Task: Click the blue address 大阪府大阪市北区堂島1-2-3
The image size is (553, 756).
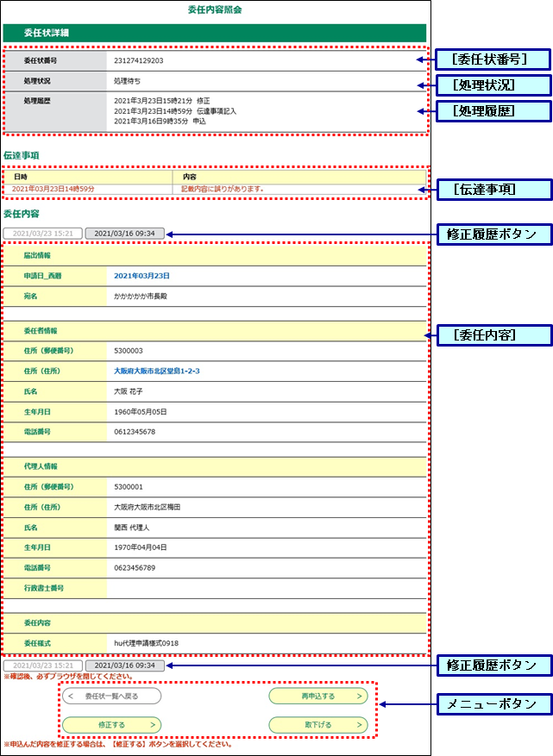Action: pos(157,371)
